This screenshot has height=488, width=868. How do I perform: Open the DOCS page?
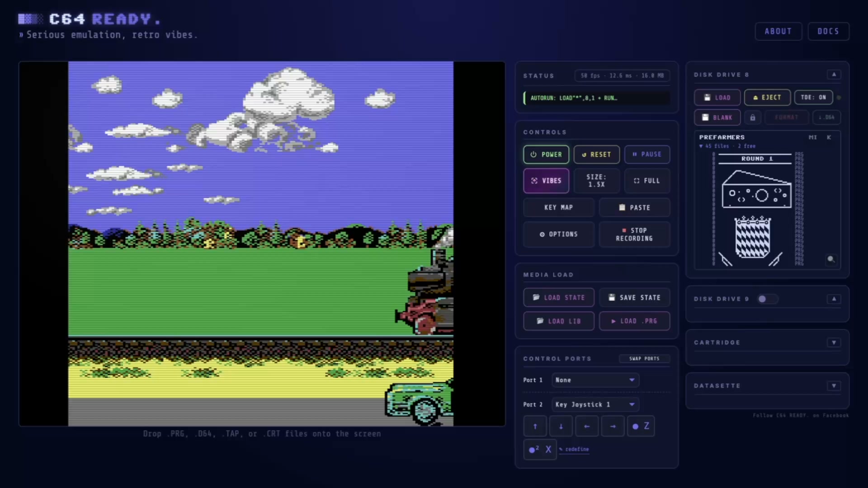point(828,31)
